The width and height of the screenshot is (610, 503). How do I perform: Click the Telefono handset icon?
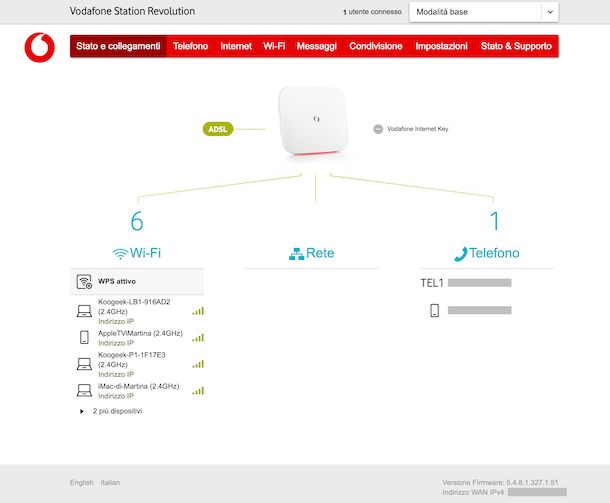(x=461, y=254)
